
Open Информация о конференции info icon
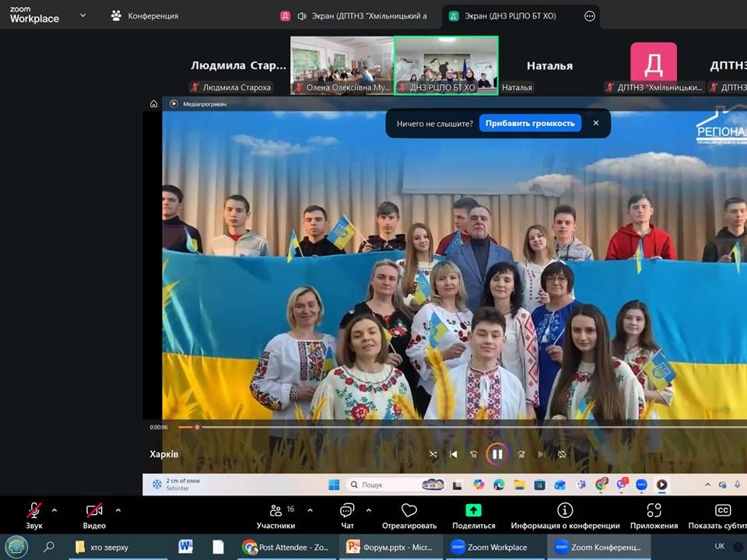pos(565,510)
